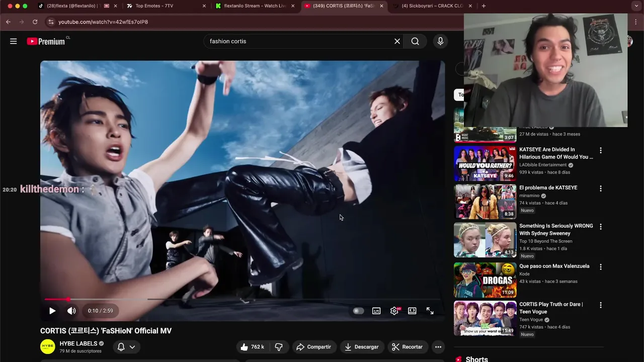This screenshot has width=644, height=362.
Task: Toggle the autoplay switch
Action: 358,311
